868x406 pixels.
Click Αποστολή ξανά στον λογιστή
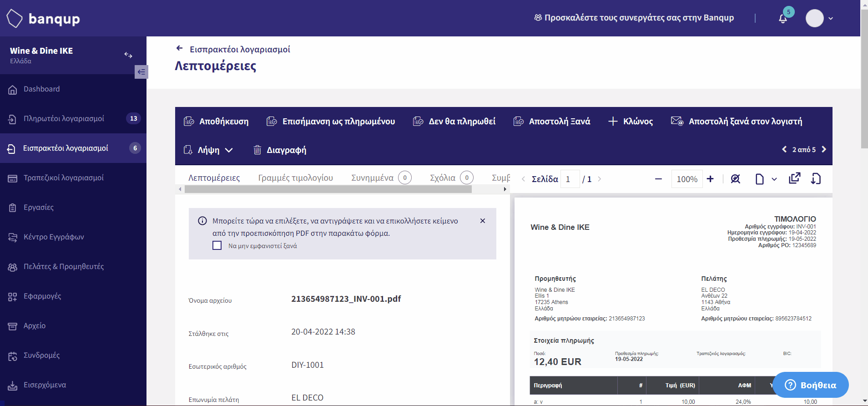[x=737, y=122]
